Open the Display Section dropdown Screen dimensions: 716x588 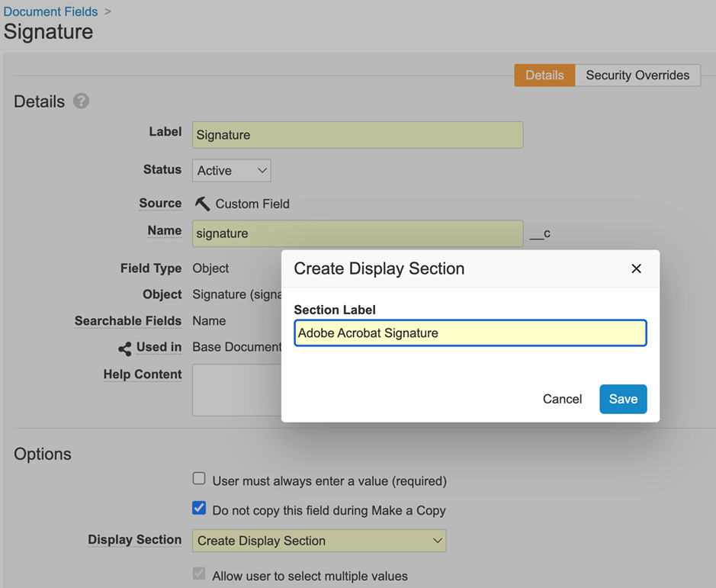[319, 540]
